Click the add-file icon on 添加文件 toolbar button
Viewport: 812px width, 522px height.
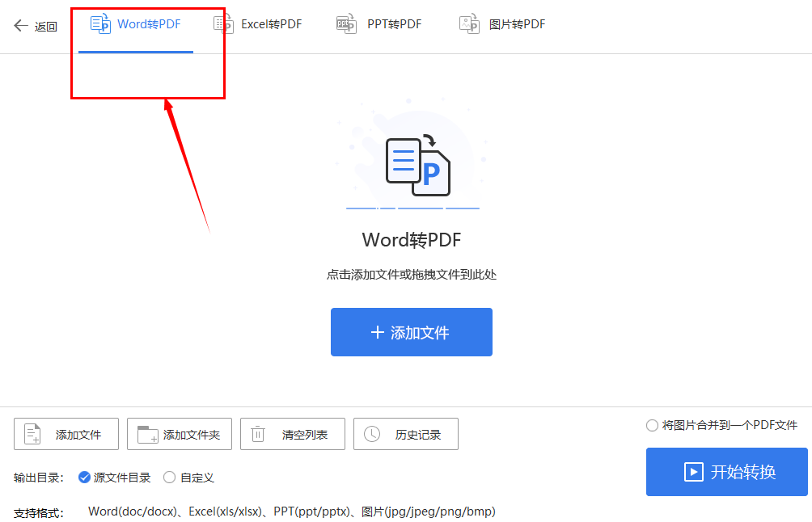click(32, 434)
